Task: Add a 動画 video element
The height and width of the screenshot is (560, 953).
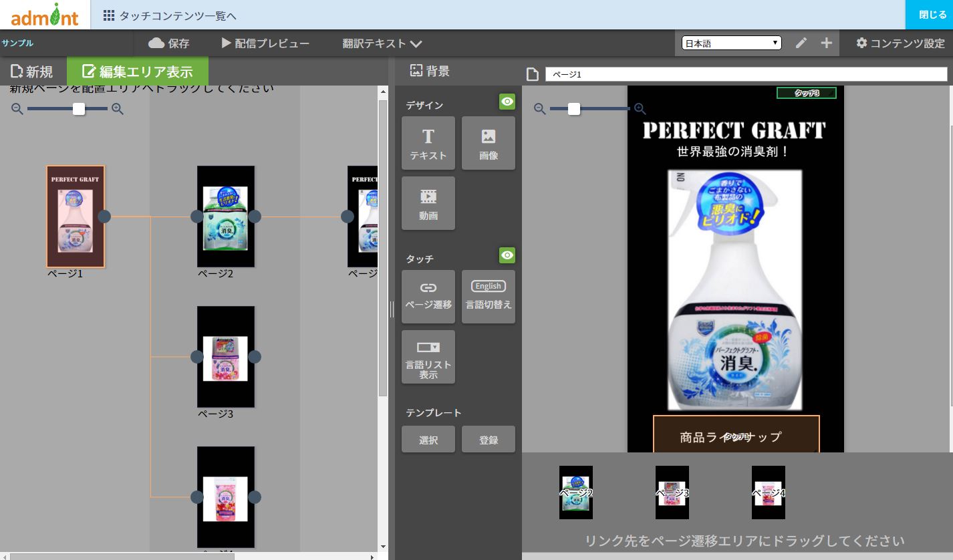Action: pyautogui.click(x=428, y=203)
